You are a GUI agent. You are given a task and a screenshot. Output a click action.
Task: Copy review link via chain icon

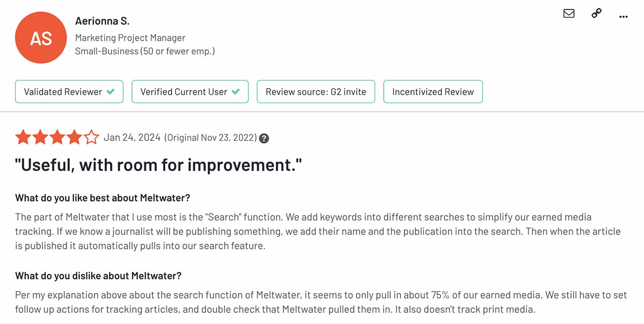point(596,14)
